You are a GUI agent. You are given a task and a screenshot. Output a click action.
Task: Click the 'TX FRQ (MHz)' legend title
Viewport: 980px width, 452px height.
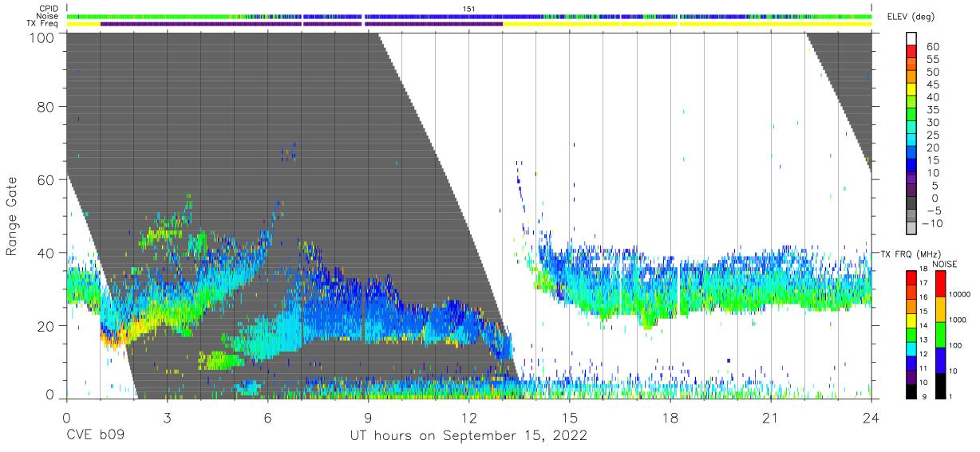911,254
